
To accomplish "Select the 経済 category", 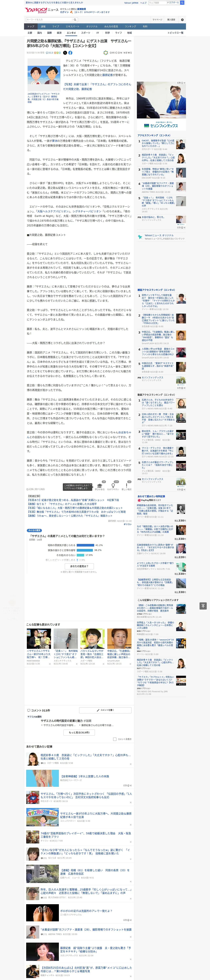I will click(x=59, y=33).
